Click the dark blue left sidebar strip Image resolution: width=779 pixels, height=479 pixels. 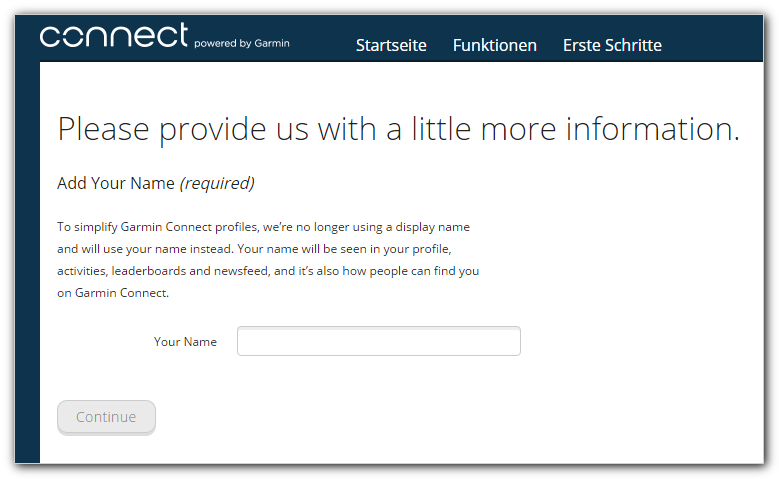click(27, 262)
